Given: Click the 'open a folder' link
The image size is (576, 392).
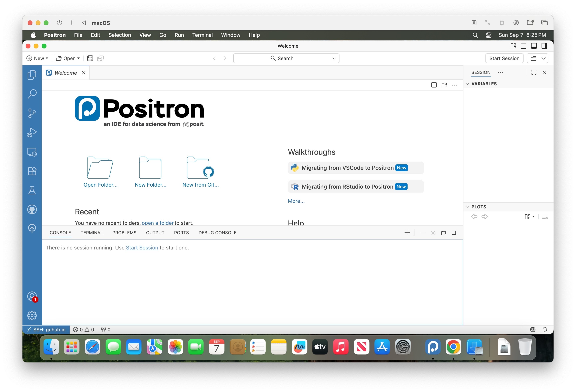Looking at the screenshot, I should click(x=158, y=223).
